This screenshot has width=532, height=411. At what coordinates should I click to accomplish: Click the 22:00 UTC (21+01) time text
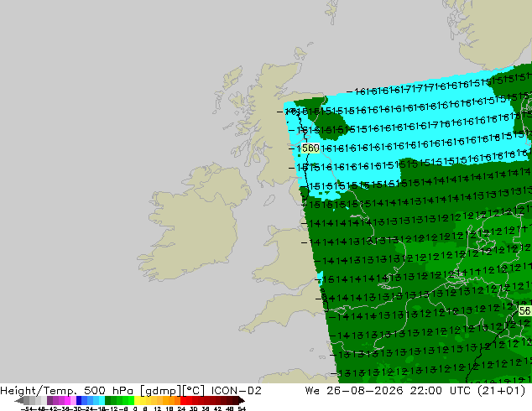point(467,391)
